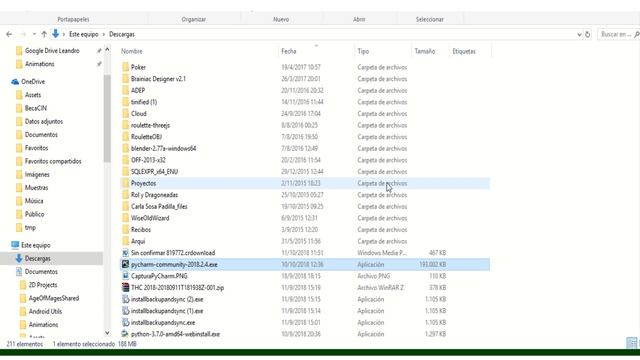Select installbackupandsync (2).exe icon
Image resolution: width=640 pixels, height=360 pixels.
click(x=125, y=299)
